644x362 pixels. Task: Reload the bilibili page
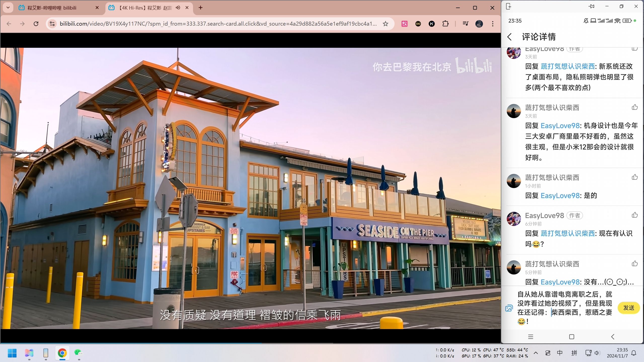coord(36,24)
